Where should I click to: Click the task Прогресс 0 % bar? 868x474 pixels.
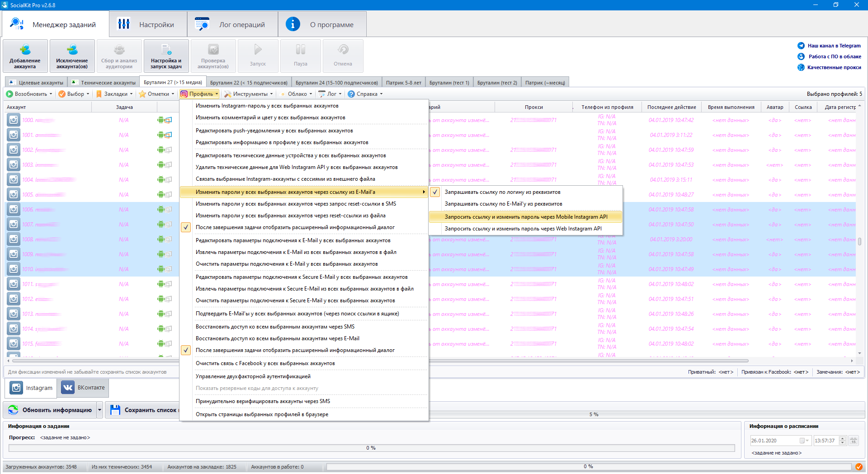pos(372,448)
